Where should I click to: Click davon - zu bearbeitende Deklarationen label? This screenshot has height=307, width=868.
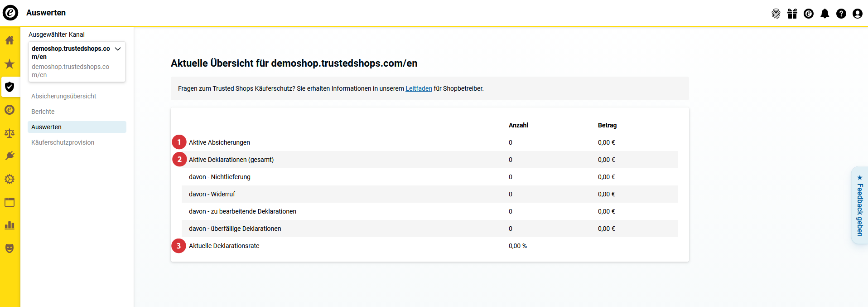(242, 211)
